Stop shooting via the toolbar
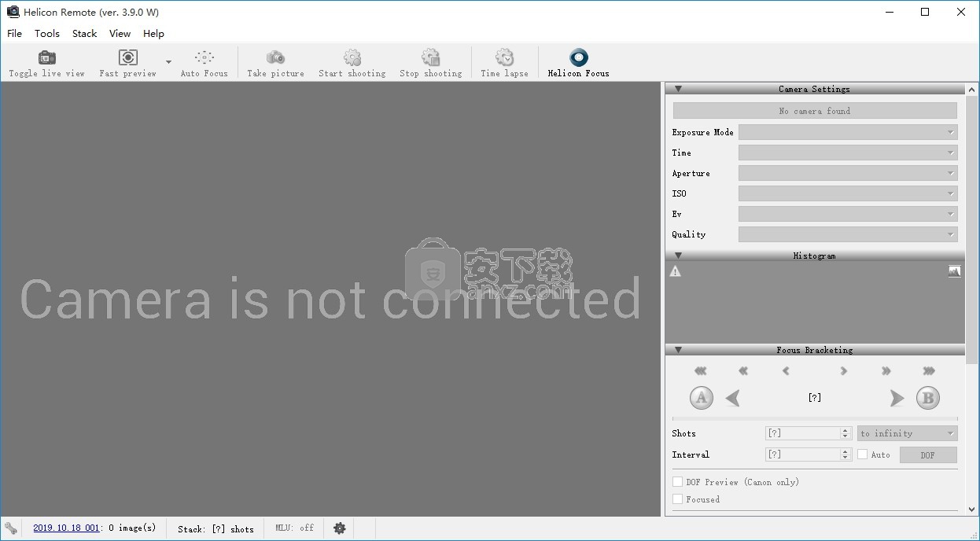 pos(430,63)
